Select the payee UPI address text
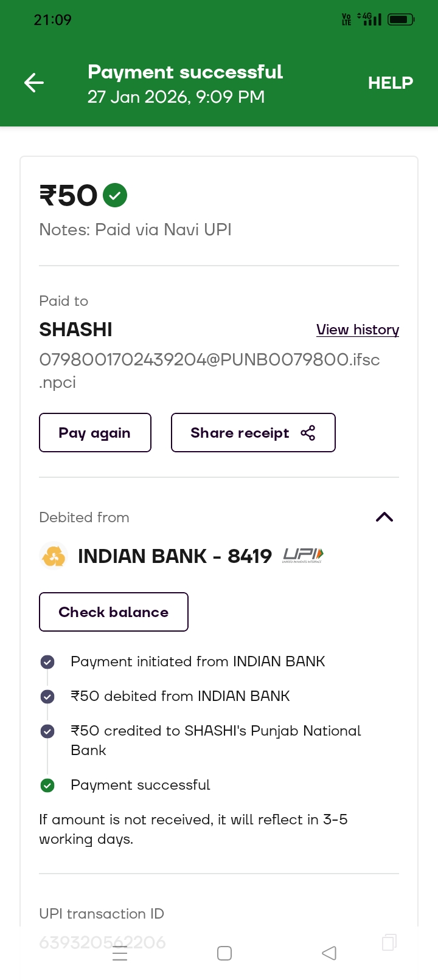 [209, 360]
